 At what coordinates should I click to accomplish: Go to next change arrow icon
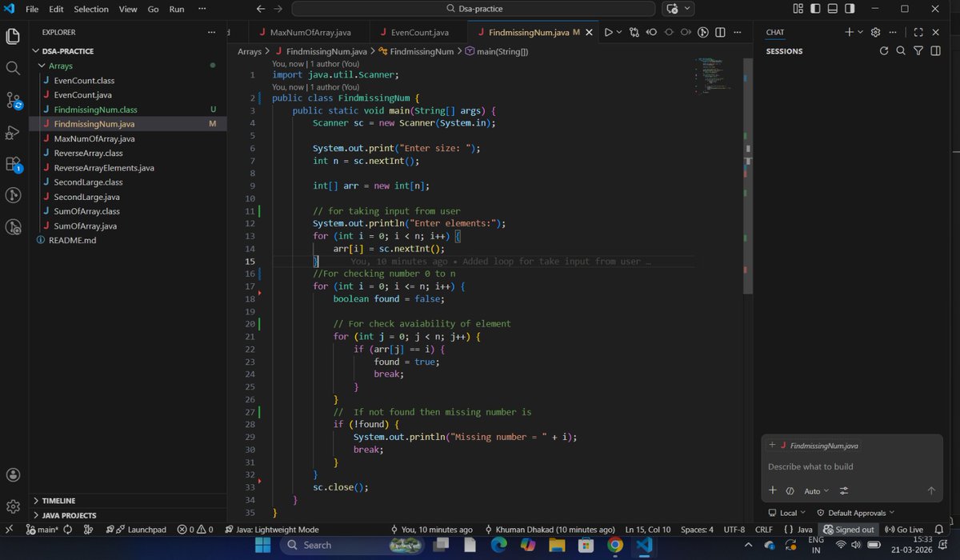click(x=686, y=33)
